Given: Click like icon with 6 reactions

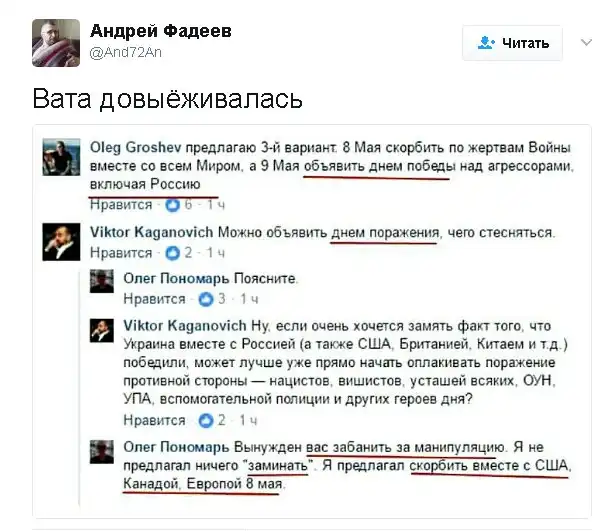Looking at the screenshot, I should pos(172,205).
